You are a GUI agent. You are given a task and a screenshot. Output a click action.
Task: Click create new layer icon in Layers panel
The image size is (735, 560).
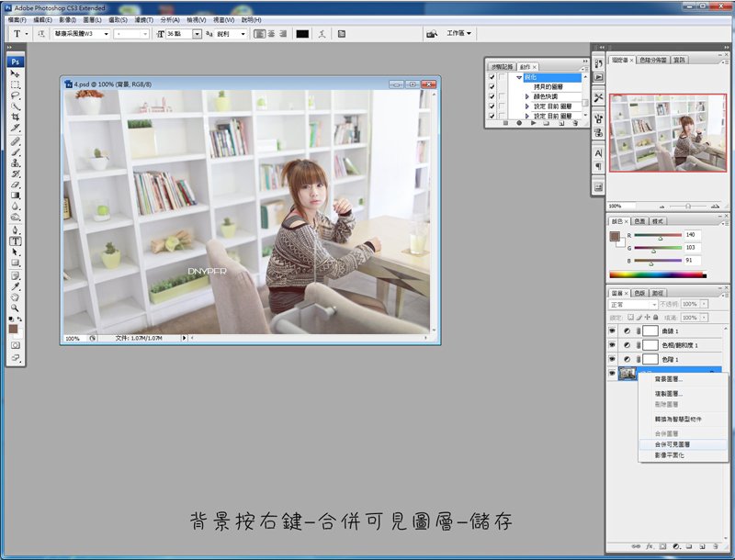(x=702, y=546)
